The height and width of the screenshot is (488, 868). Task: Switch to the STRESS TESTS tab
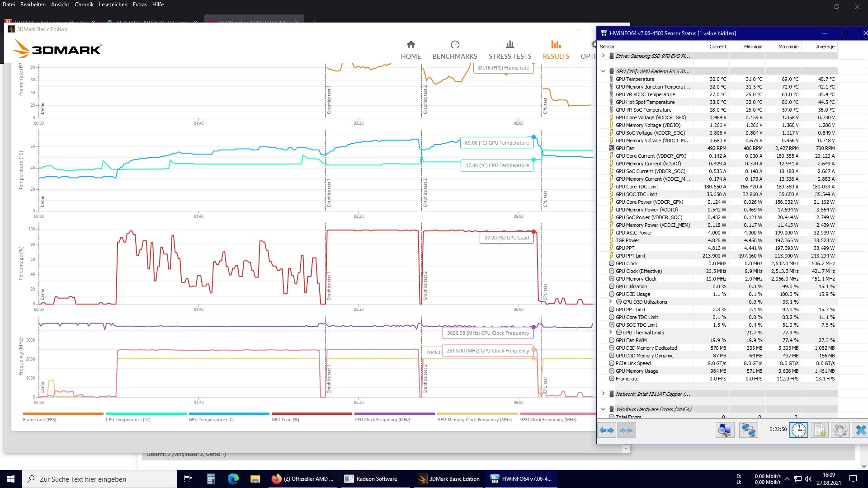(x=509, y=50)
